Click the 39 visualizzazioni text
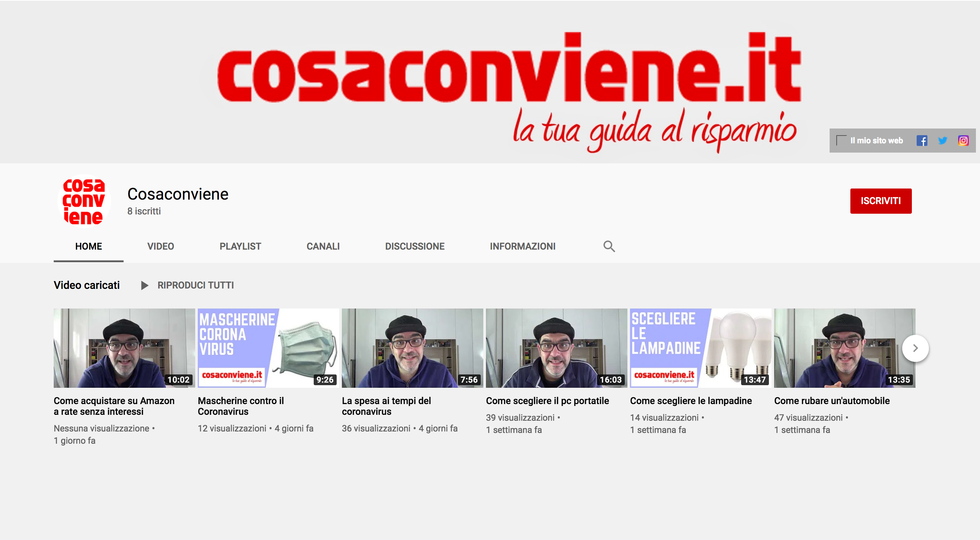Viewport: 980px width, 540px height. [x=520, y=418]
